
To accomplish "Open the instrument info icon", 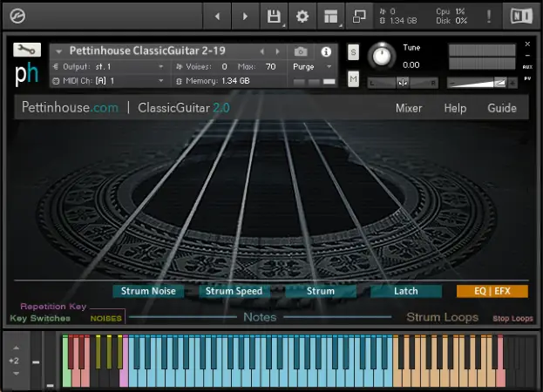I will point(326,51).
